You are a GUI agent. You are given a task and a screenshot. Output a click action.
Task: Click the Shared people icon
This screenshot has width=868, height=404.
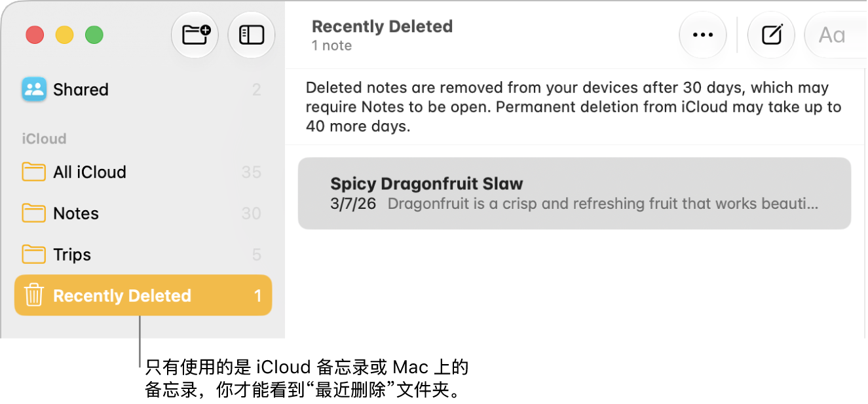(34, 90)
